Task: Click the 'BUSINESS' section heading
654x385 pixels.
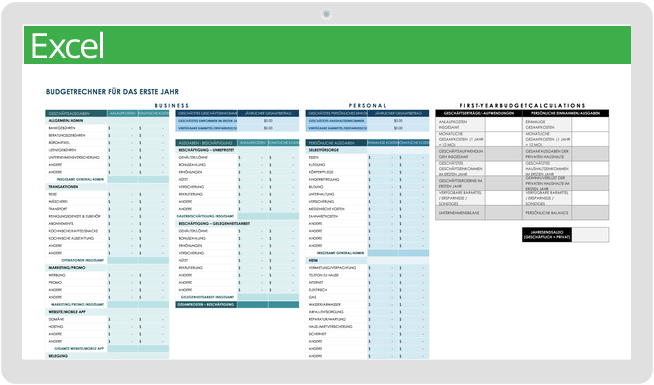Action: point(172,106)
